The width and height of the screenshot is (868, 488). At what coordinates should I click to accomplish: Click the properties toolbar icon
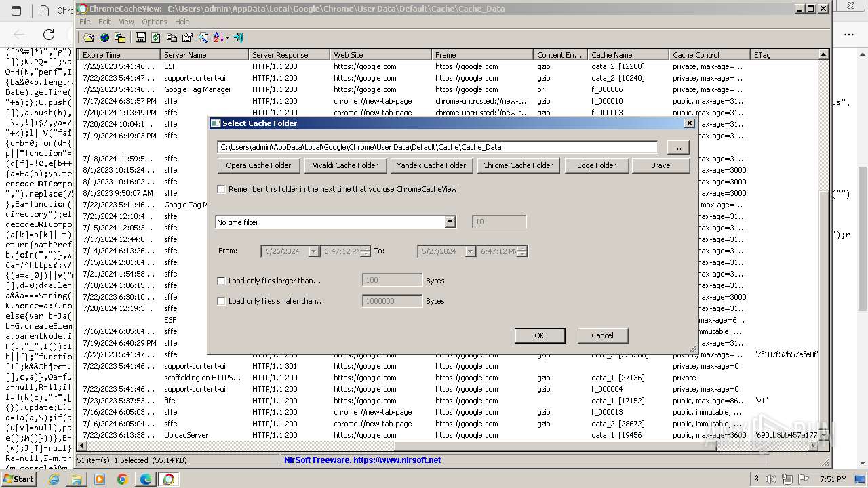click(187, 38)
